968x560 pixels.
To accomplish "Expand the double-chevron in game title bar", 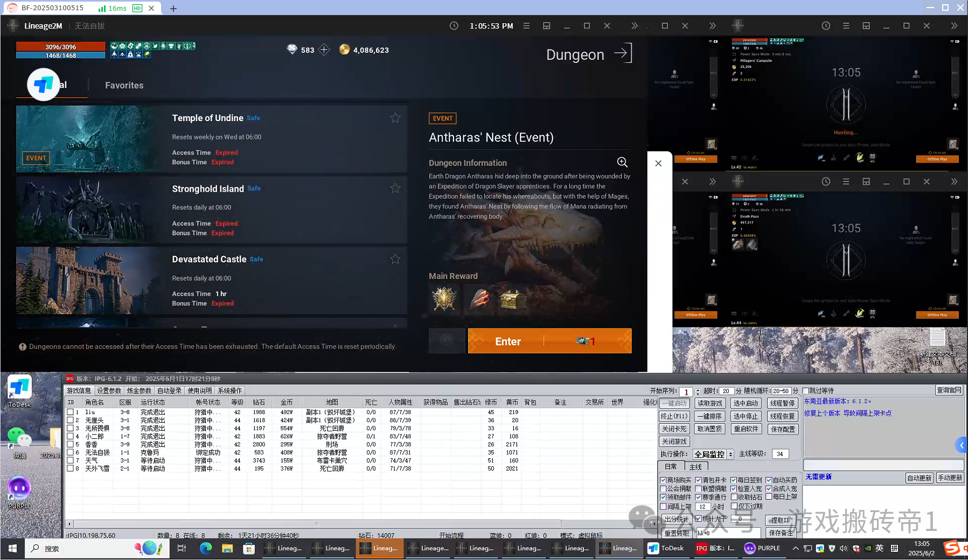I will click(634, 26).
